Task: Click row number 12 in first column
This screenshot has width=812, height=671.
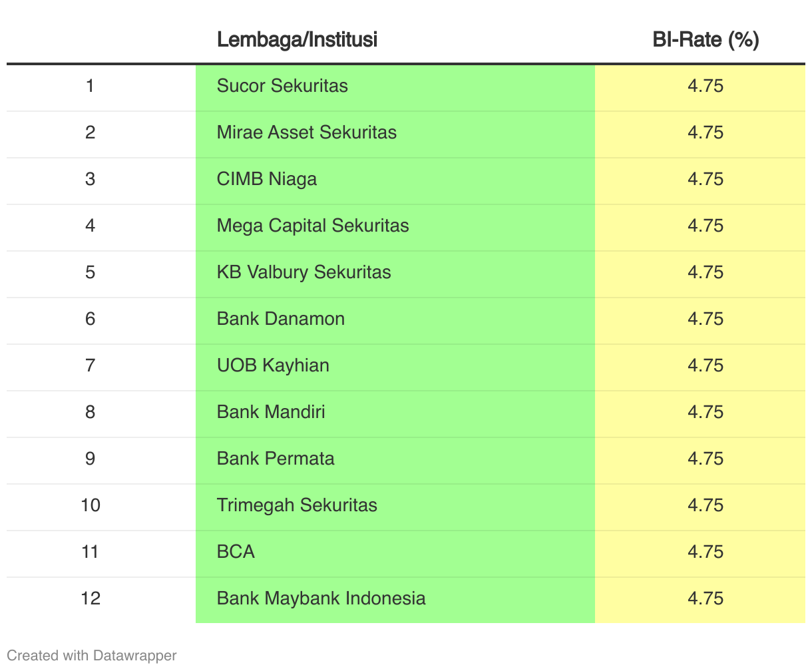Action: [91, 598]
